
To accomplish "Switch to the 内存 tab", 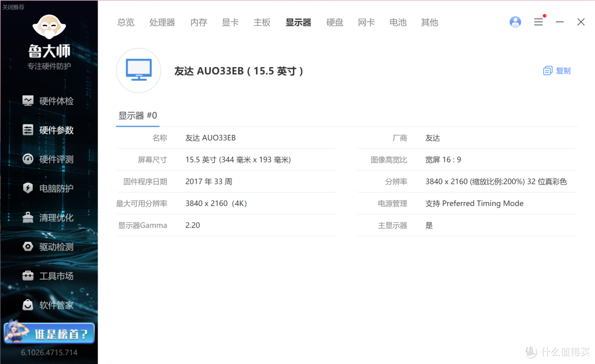I will click(198, 23).
